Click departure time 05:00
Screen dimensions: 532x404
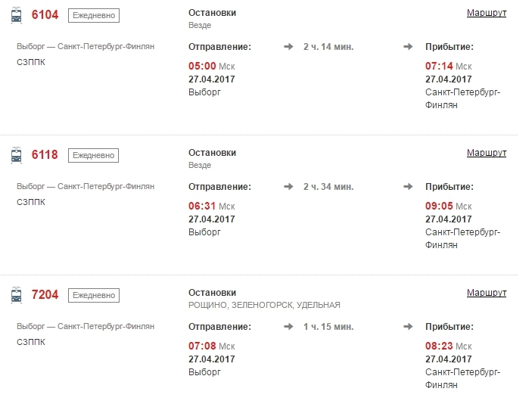pyautogui.click(x=202, y=66)
